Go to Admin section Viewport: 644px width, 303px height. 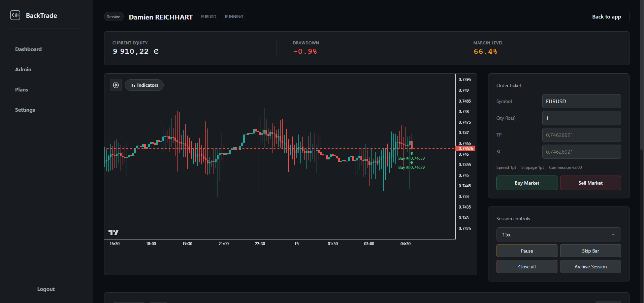[x=23, y=69]
